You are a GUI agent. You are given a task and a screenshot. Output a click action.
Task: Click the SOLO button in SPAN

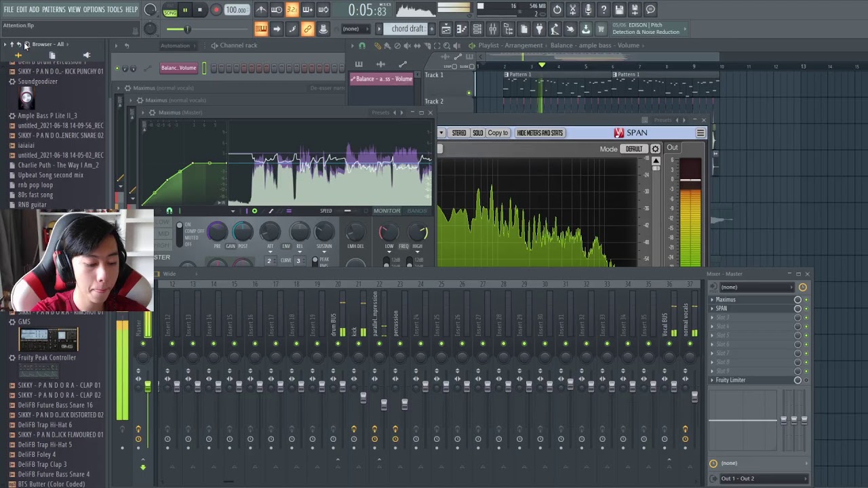(478, 133)
